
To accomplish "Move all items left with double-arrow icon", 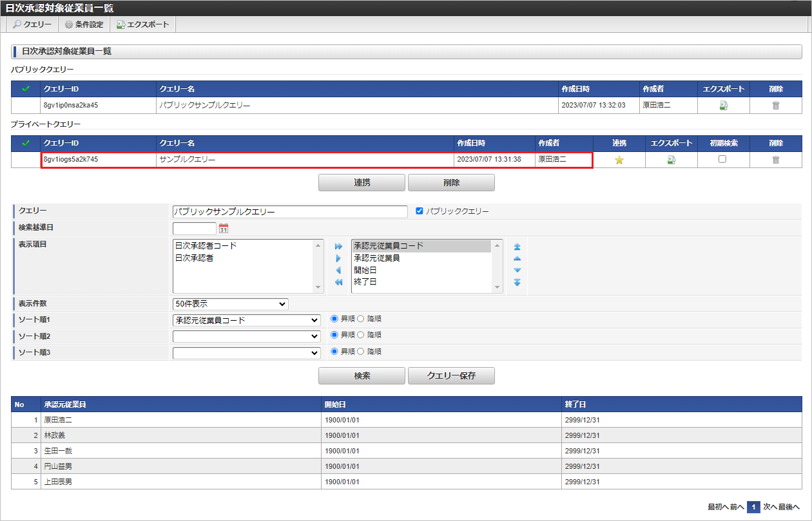I will [338, 283].
